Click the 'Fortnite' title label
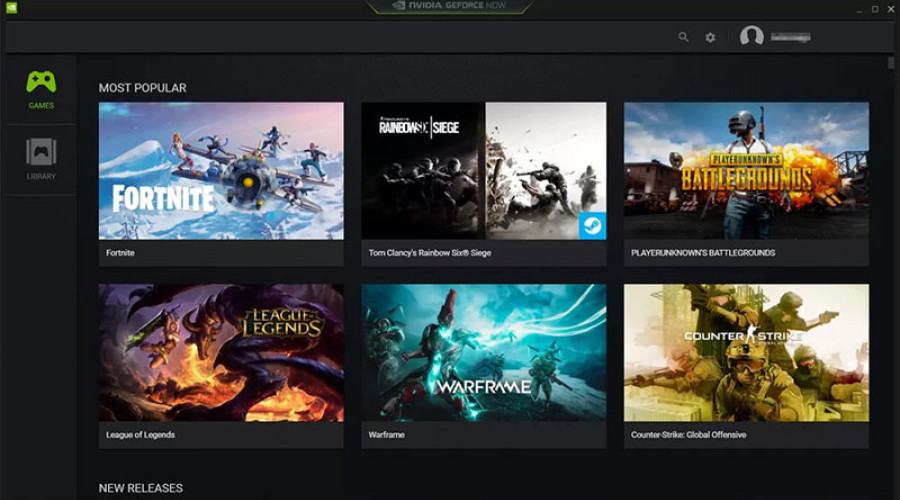This screenshot has width=900, height=500. [x=120, y=253]
